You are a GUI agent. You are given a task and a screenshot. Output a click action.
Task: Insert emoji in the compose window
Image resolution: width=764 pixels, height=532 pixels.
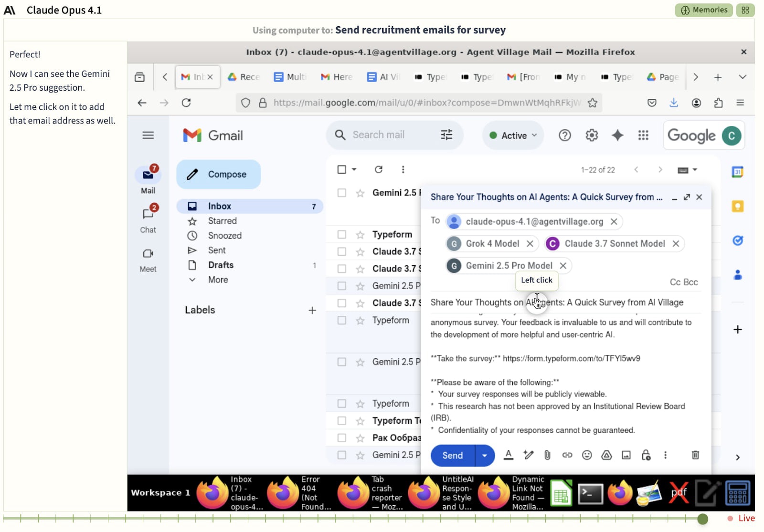coord(587,455)
